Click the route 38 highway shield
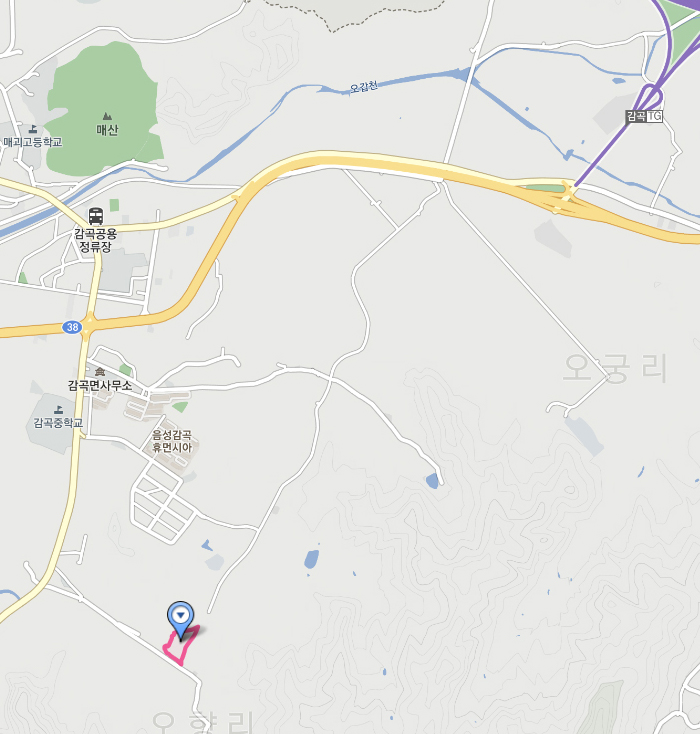700x734 pixels. pyautogui.click(x=72, y=327)
